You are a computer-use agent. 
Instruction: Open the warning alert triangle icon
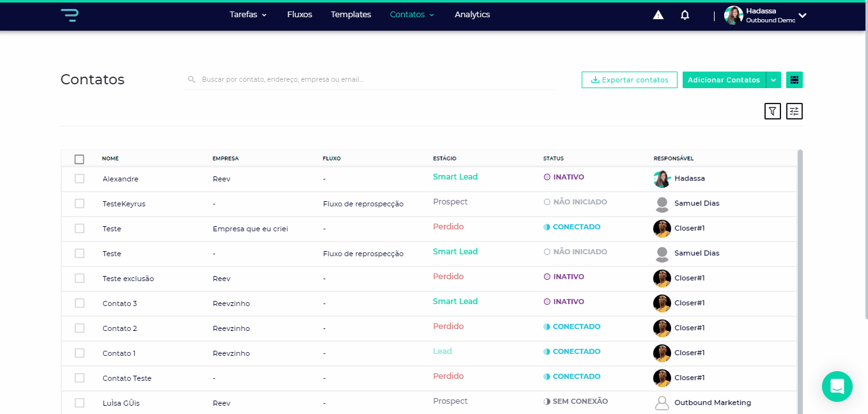(658, 15)
